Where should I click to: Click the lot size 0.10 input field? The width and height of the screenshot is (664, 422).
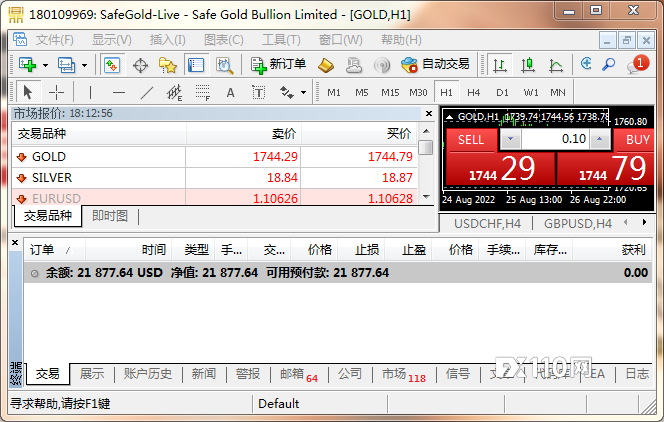pos(555,139)
